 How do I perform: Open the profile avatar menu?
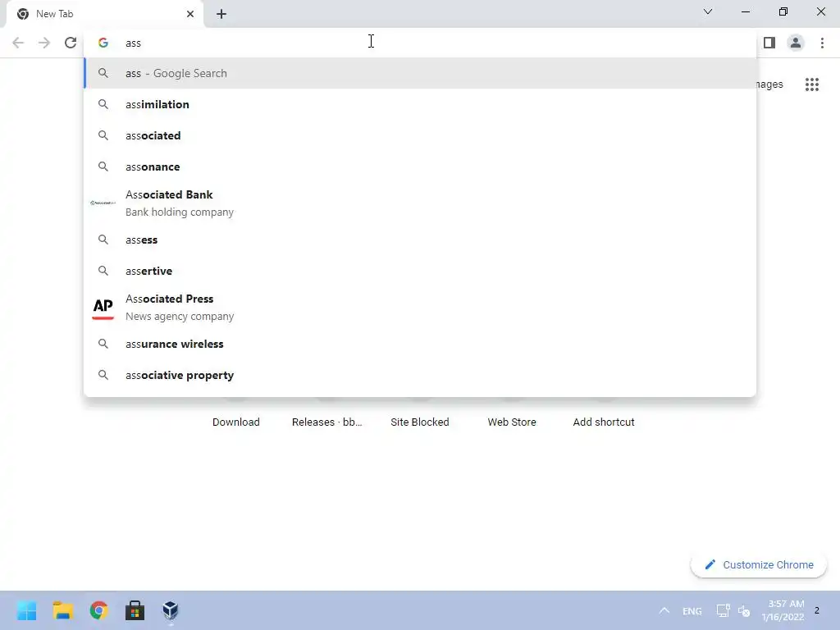coord(796,43)
